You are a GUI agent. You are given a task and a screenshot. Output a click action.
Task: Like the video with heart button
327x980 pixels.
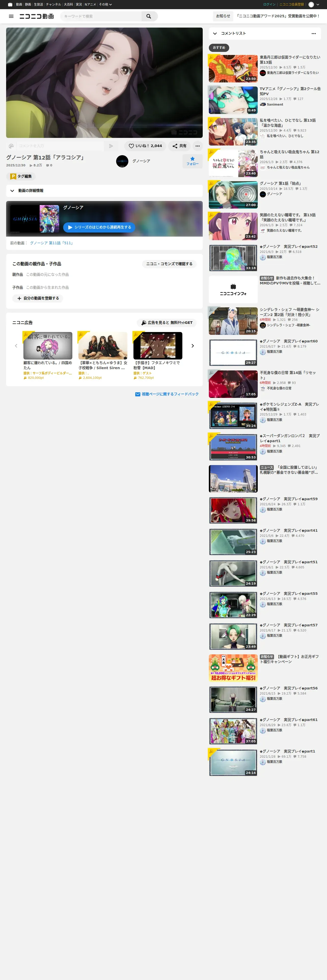145,146
